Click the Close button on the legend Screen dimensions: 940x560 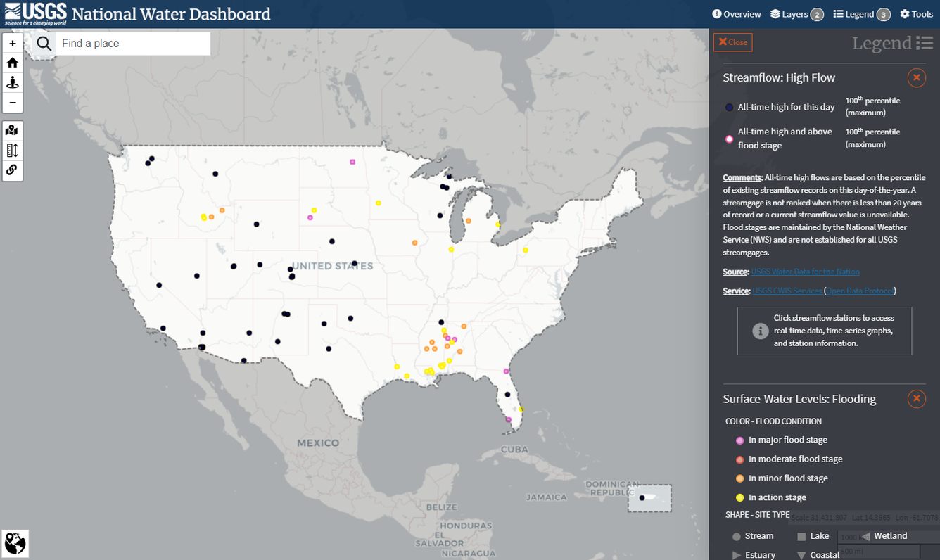tap(732, 42)
